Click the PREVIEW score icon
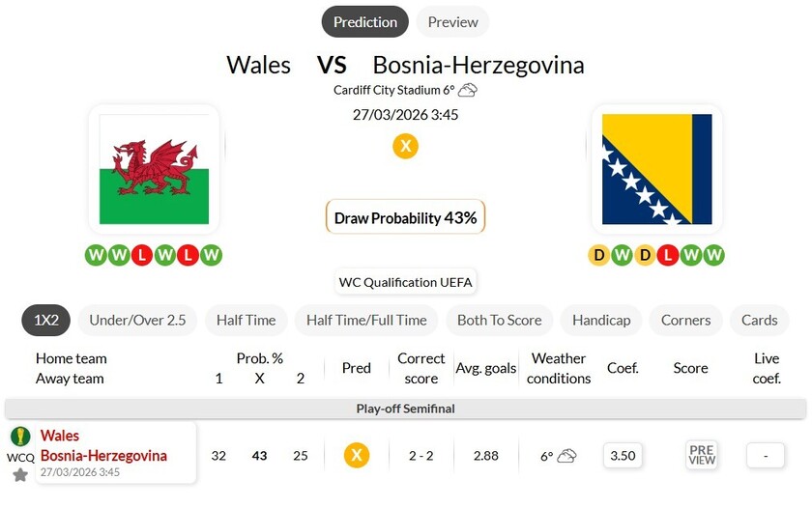This screenshot has height=508, width=812. [x=702, y=455]
